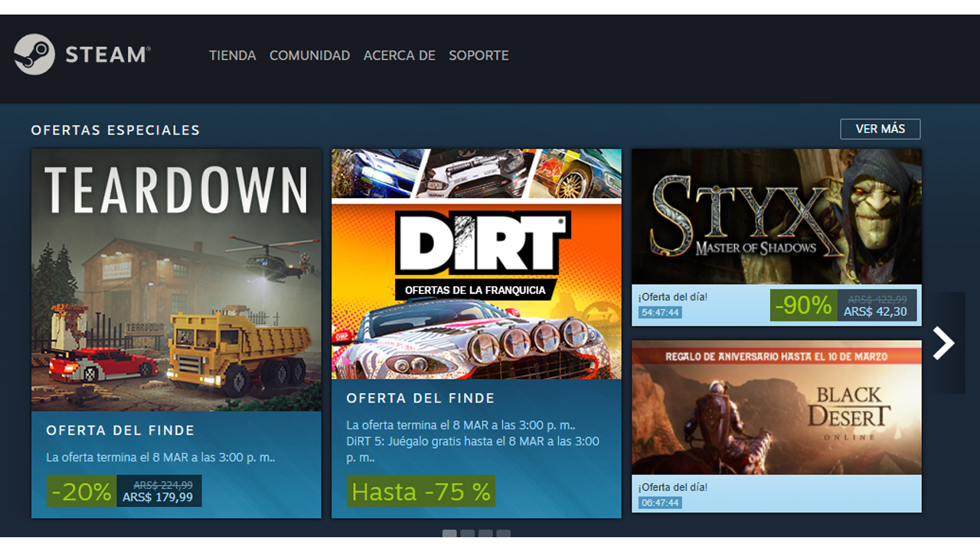Open the ACERCA DE page
This screenshot has height=551, width=980.
tap(399, 55)
